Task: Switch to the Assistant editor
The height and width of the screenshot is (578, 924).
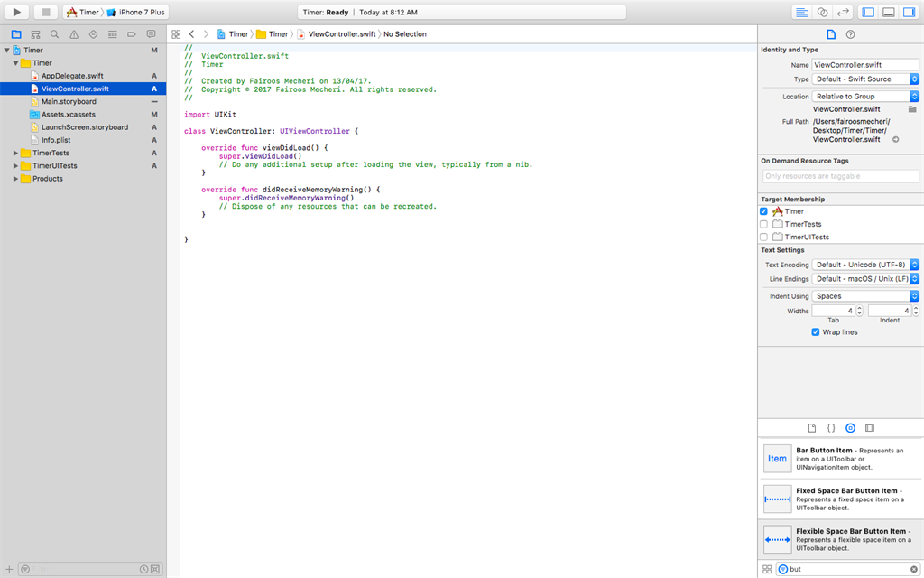Action: point(822,12)
